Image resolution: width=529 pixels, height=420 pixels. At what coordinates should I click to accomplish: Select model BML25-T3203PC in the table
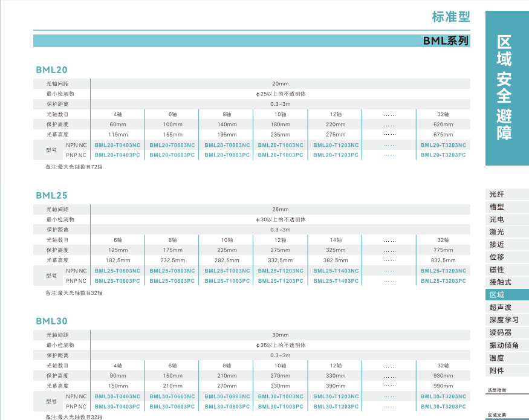(x=443, y=281)
